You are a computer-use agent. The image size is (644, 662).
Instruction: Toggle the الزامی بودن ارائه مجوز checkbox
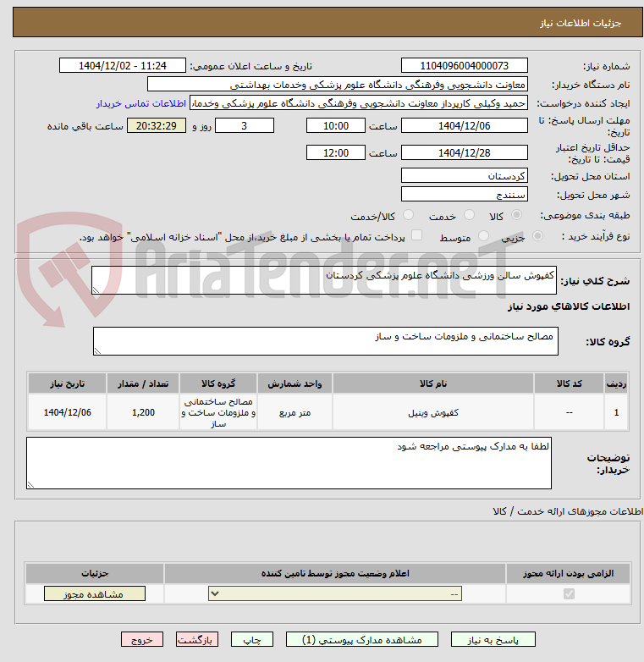569,593
